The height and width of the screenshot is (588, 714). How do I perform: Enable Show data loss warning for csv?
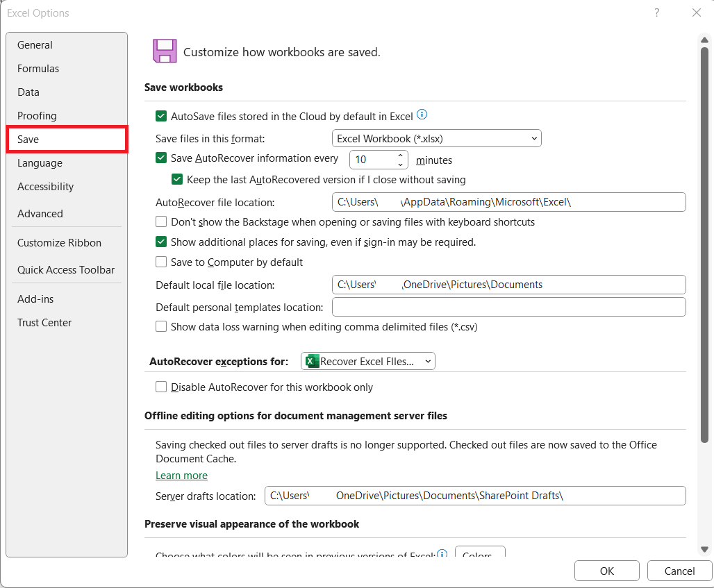[161, 326]
